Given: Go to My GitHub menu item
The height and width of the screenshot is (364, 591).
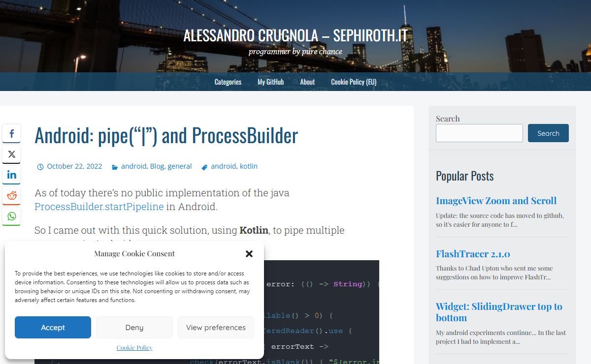Looking at the screenshot, I should click(270, 82).
